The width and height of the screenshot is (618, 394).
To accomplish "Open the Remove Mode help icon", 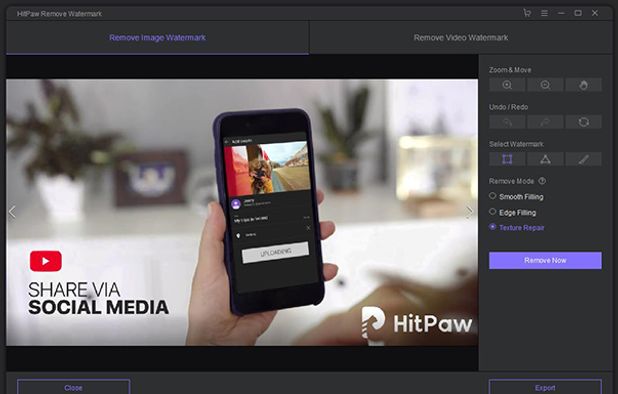I will pos(542,181).
